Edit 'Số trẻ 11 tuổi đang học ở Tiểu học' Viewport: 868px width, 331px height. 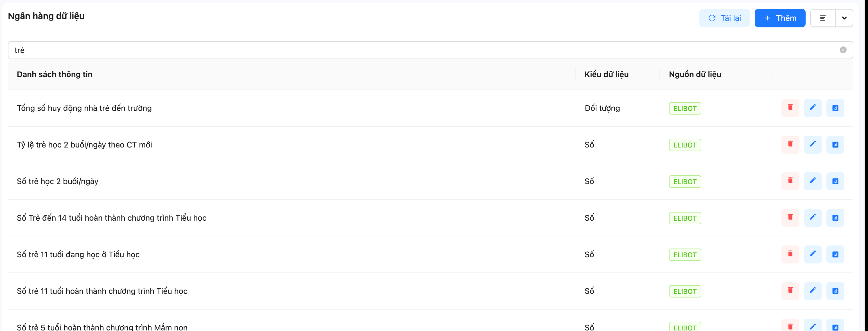click(x=812, y=254)
